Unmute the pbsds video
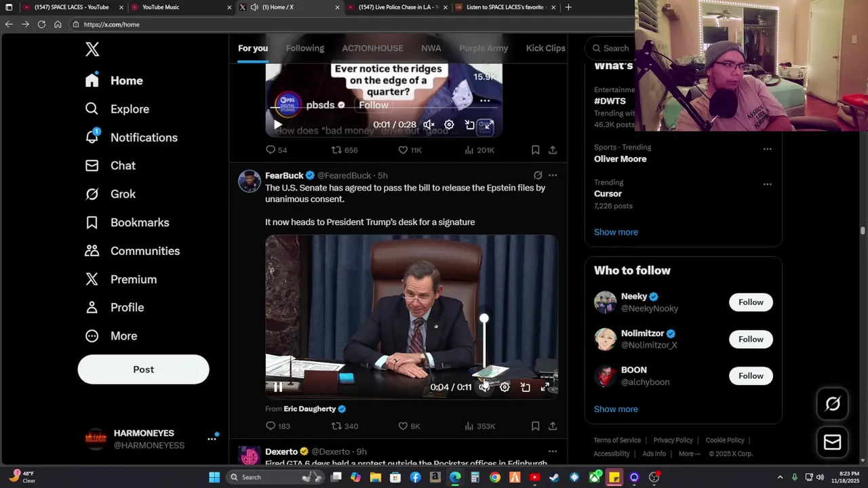 tap(429, 125)
